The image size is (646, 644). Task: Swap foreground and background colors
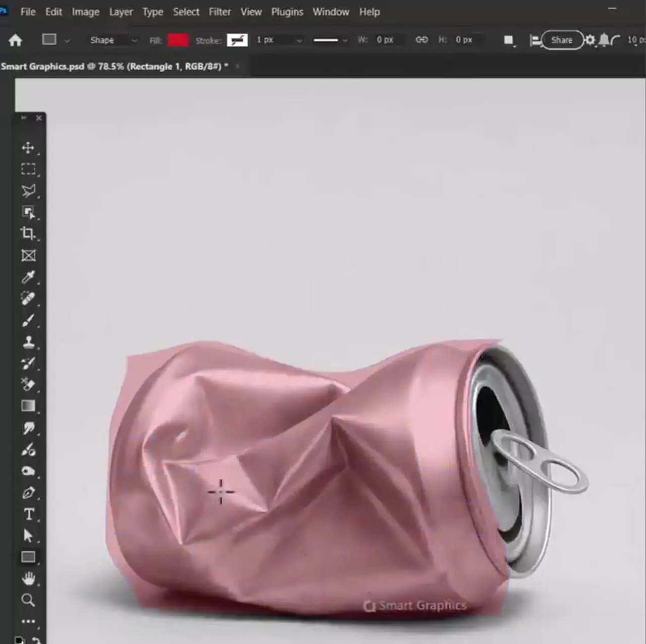coord(36,640)
